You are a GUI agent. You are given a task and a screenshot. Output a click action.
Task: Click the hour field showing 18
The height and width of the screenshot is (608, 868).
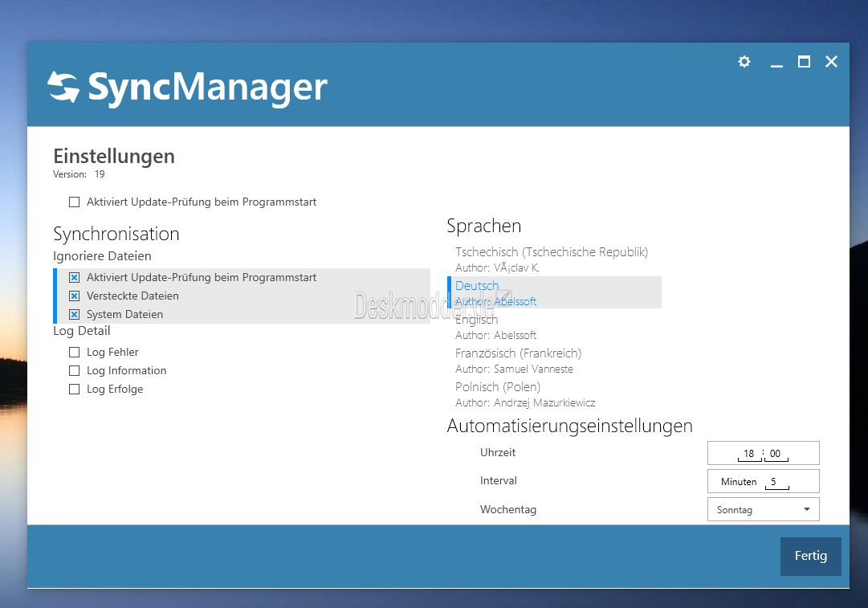pyautogui.click(x=749, y=454)
